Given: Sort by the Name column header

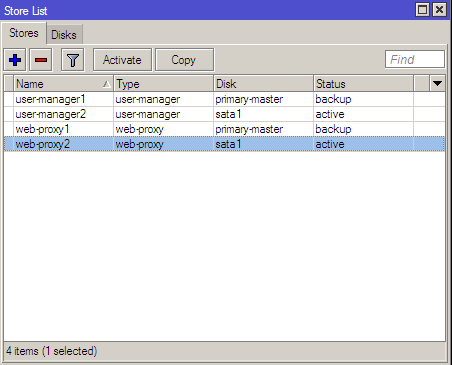Looking at the screenshot, I should [63, 84].
